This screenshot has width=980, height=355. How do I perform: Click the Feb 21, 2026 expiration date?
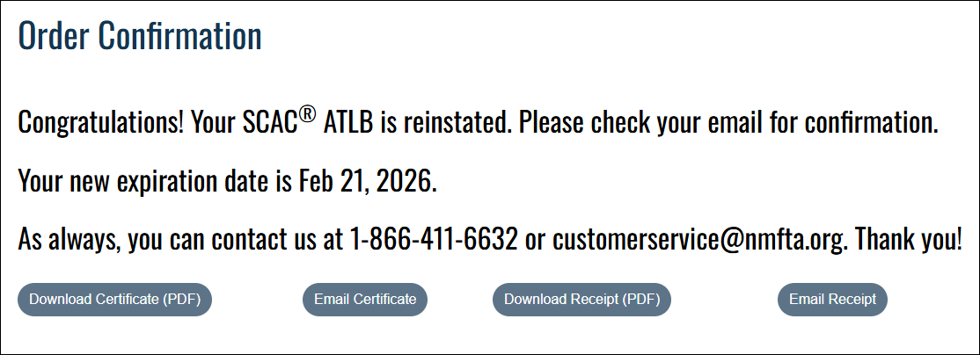point(367,181)
